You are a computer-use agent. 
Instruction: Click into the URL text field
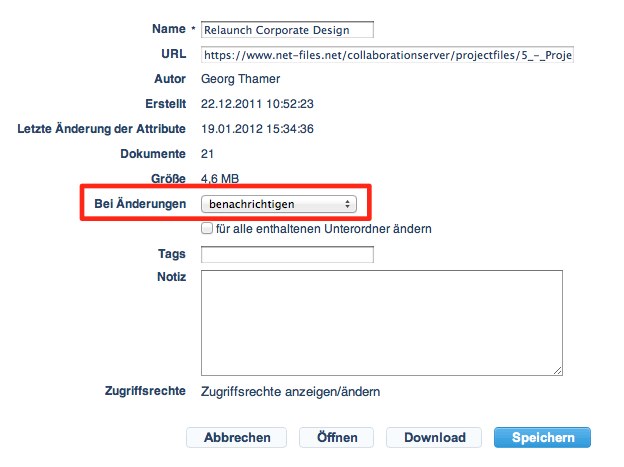387,54
